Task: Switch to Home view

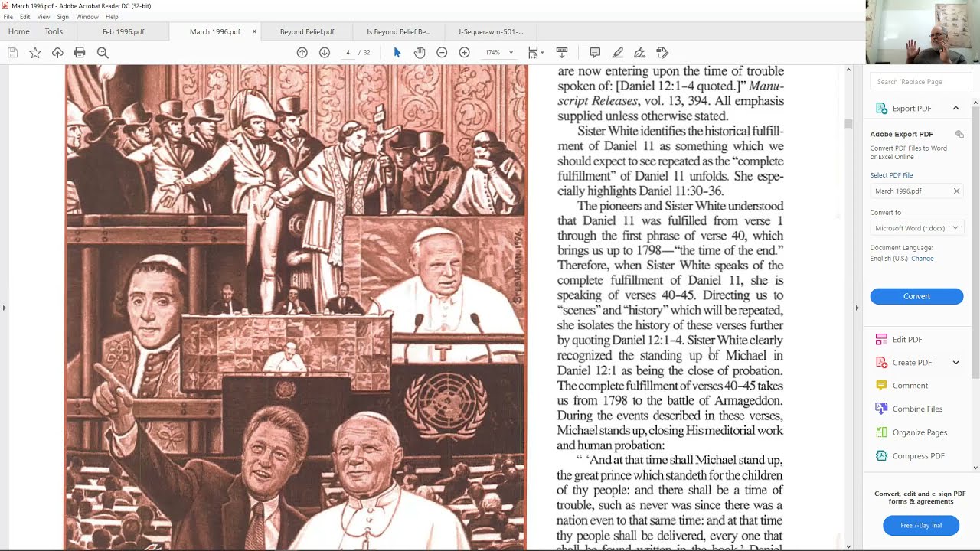Action: 19,31
